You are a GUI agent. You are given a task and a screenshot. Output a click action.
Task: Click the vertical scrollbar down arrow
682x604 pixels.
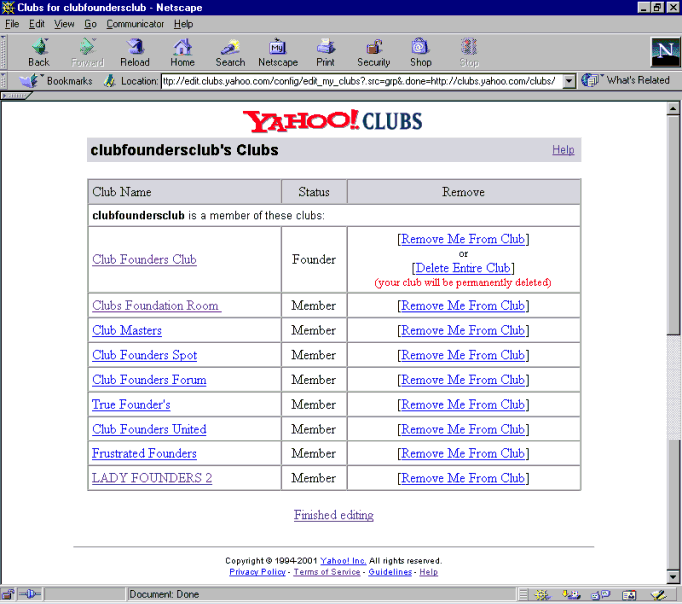pos(673,577)
